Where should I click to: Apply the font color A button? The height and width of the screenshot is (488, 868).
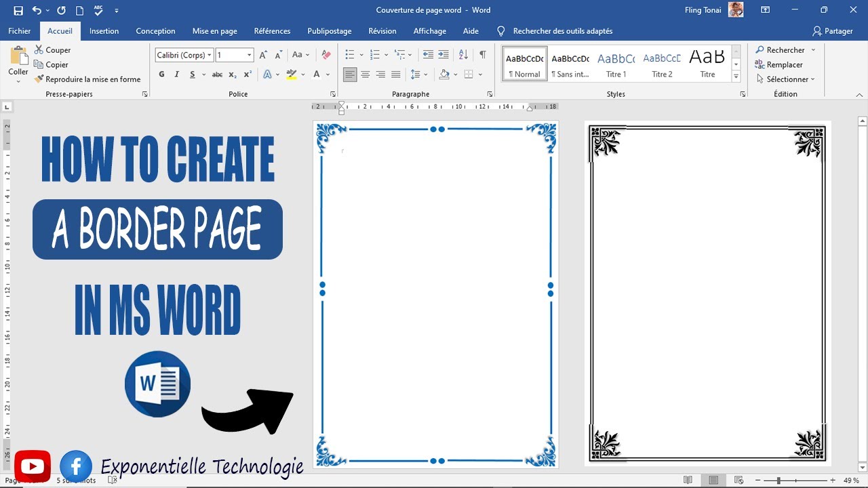pos(317,75)
